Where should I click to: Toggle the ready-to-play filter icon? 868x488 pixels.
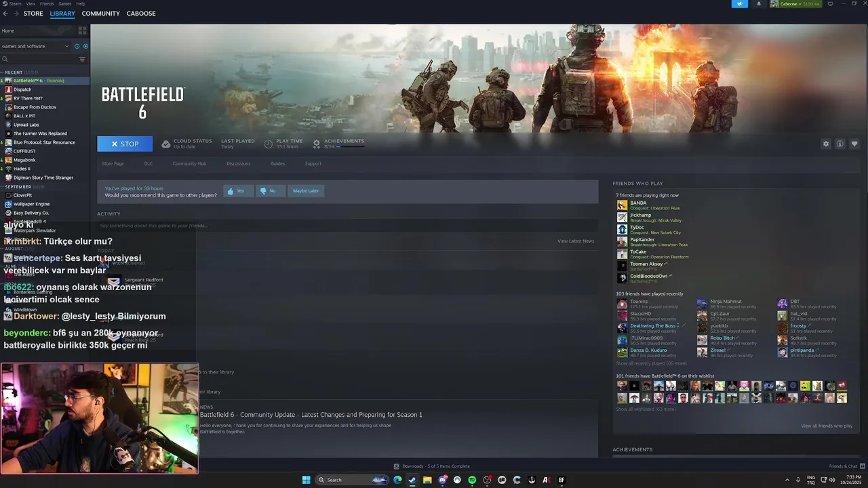coord(85,46)
